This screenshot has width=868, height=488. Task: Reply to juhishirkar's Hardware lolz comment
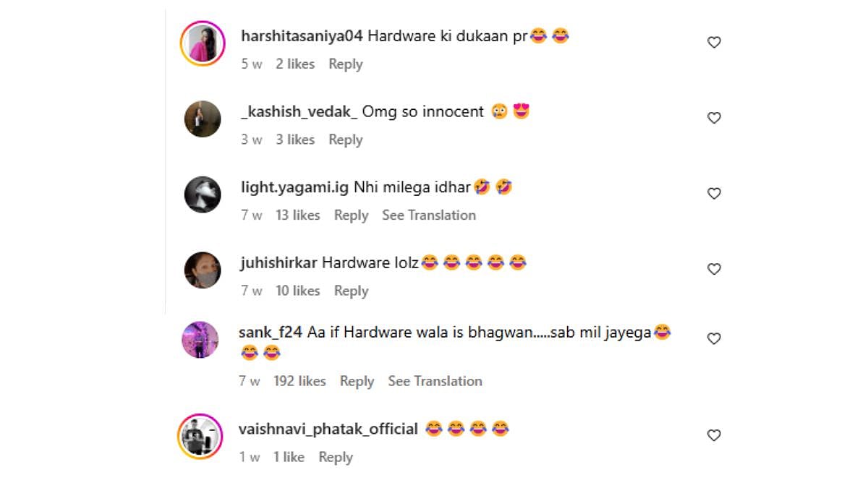(x=351, y=291)
